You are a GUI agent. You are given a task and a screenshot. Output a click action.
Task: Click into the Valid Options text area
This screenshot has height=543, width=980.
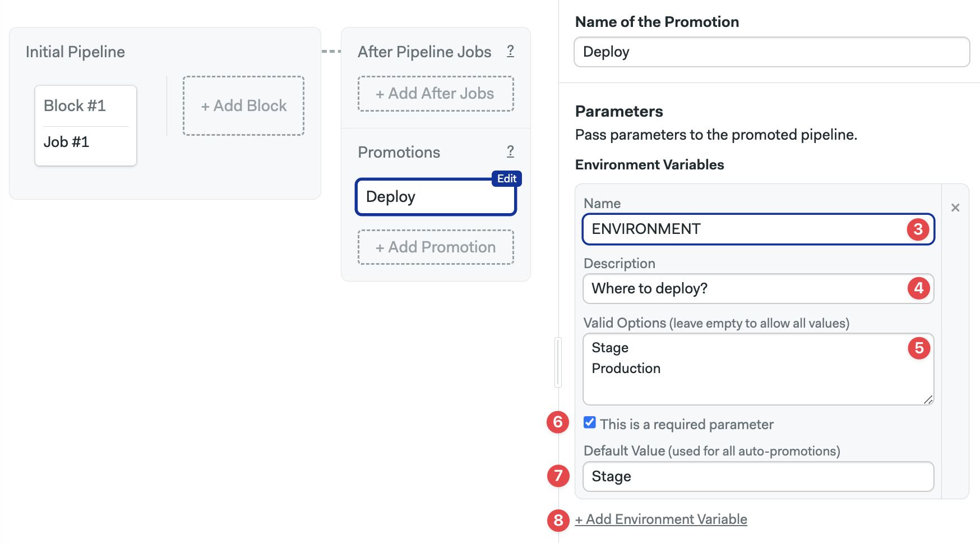tap(758, 369)
